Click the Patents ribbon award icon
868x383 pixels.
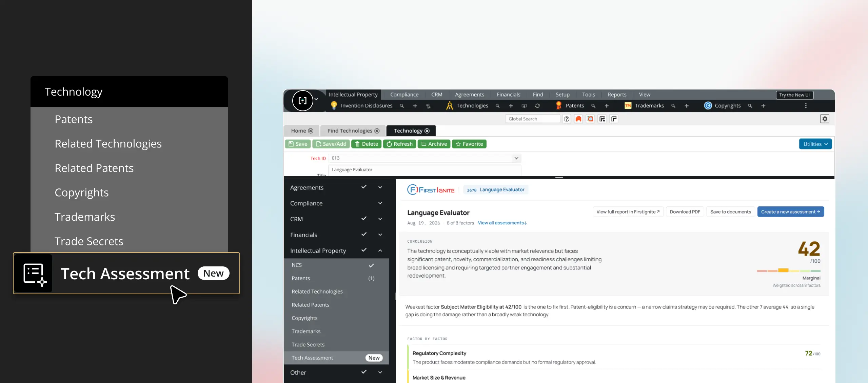click(x=559, y=105)
